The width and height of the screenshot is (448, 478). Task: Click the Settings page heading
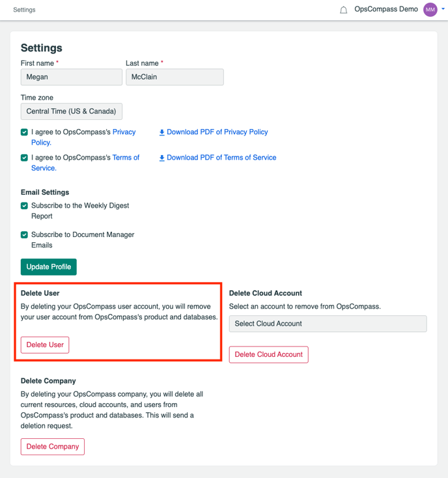[42, 48]
